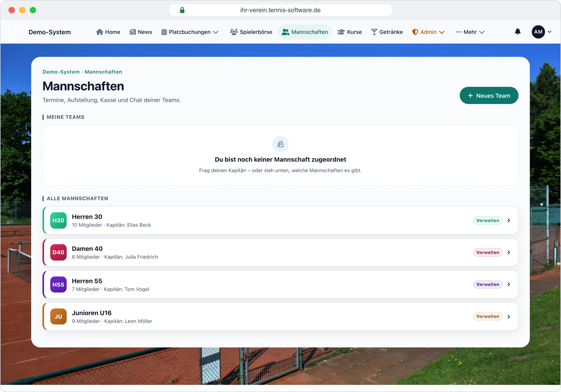Click the H30 team badge
This screenshot has height=392, width=561.
tap(58, 220)
